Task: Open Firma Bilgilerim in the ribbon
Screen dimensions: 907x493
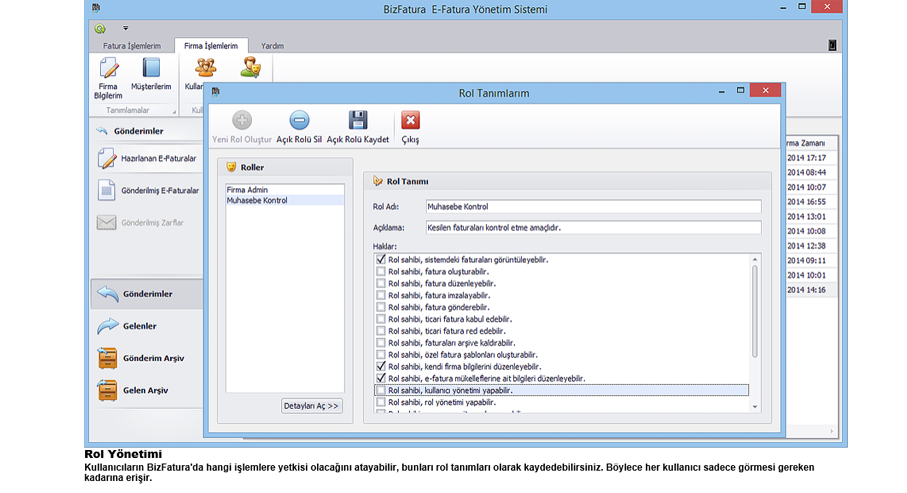Action: (108, 75)
